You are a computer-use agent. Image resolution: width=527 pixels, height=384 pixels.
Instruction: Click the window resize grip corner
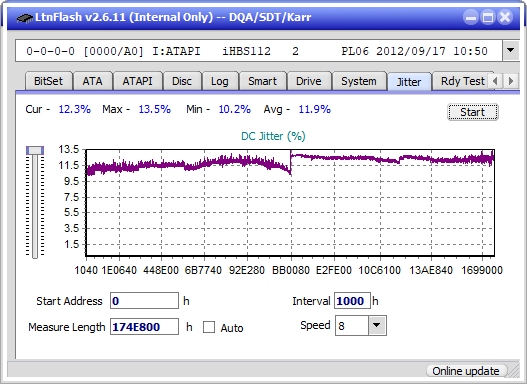click(514, 371)
